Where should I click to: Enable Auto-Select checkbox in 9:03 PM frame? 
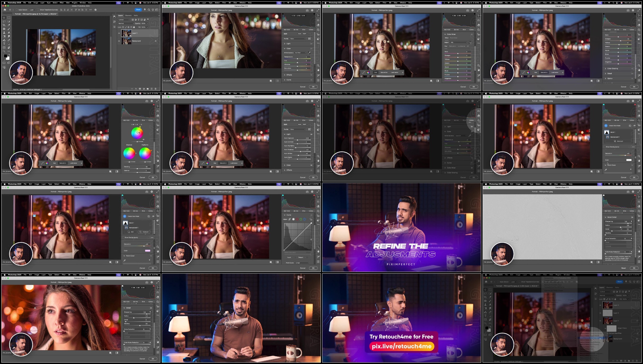coord(17,10)
